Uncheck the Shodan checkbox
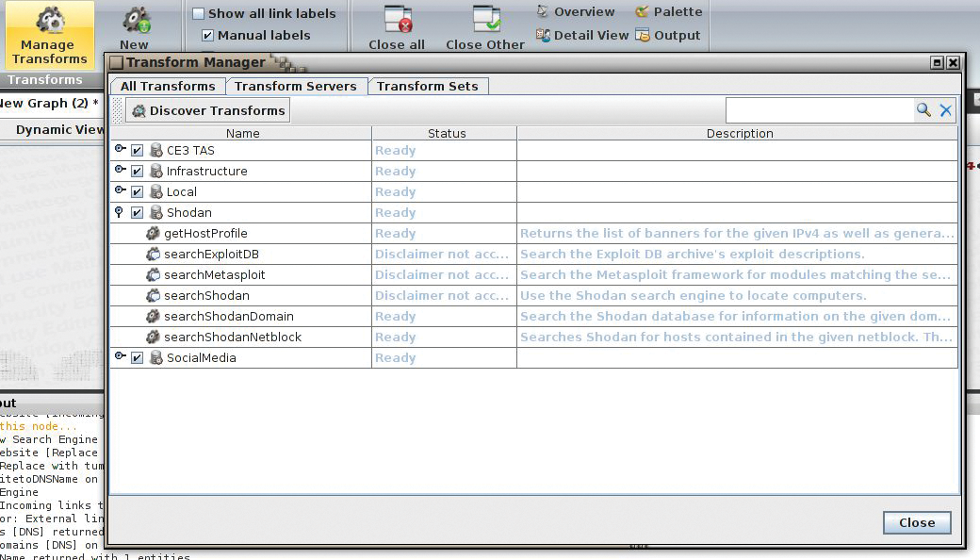Screen dimensions: 980x560 click(137, 212)
